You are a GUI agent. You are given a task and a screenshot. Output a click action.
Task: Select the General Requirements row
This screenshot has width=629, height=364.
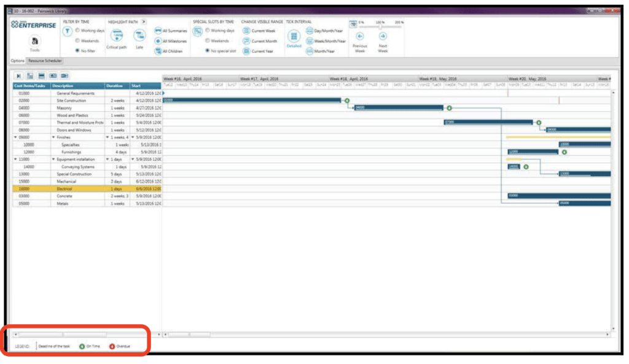tap(87, 93)
